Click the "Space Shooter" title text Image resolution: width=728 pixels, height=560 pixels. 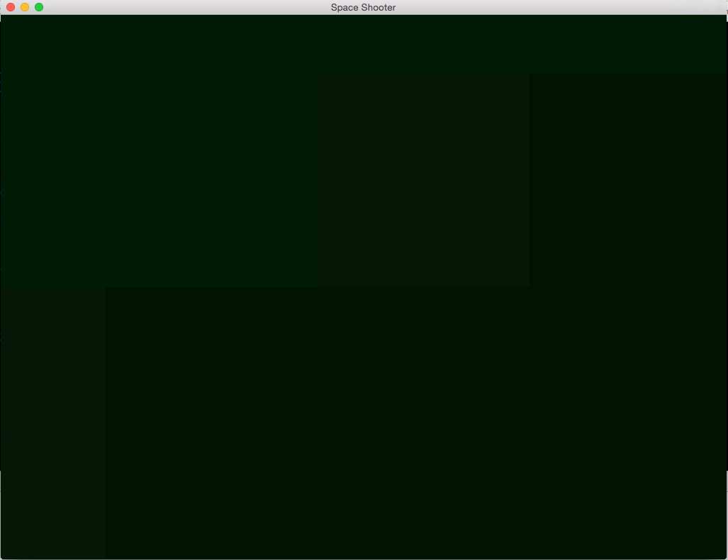coord(363,7)
